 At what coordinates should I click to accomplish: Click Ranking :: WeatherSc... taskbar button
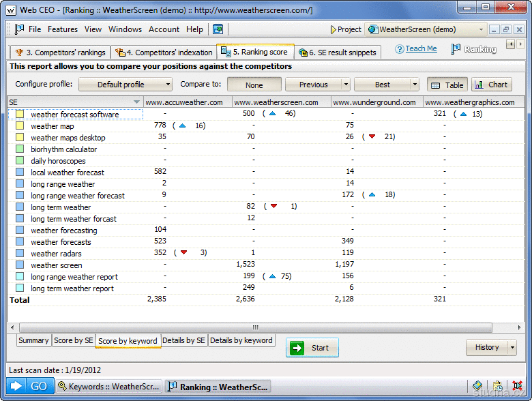pos(218,387)
